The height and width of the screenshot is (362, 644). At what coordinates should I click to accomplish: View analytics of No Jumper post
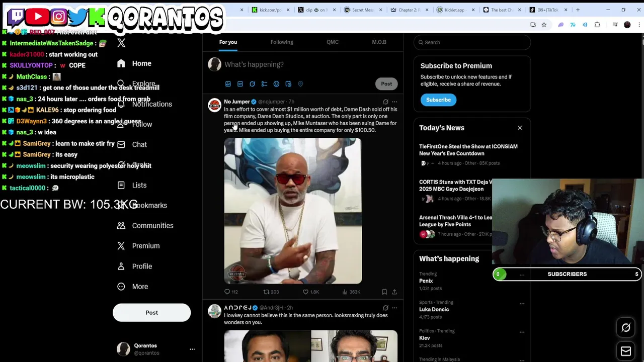coord(351,292)
